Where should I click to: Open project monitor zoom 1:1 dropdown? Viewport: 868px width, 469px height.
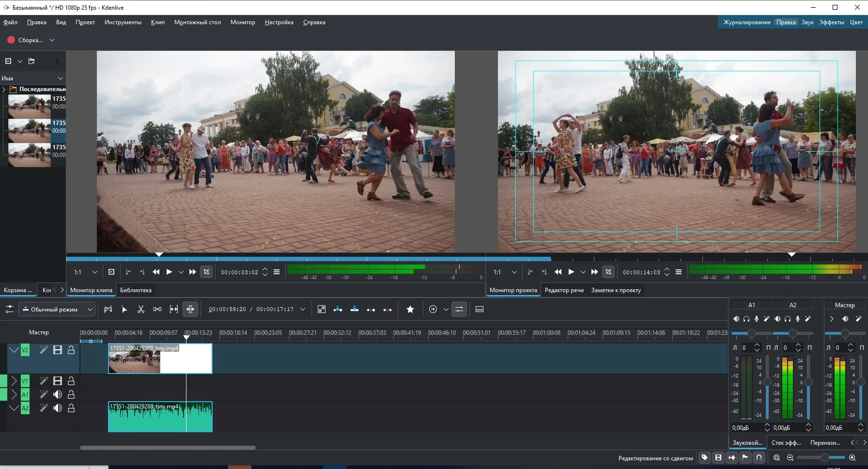click(x=514, y=272)
